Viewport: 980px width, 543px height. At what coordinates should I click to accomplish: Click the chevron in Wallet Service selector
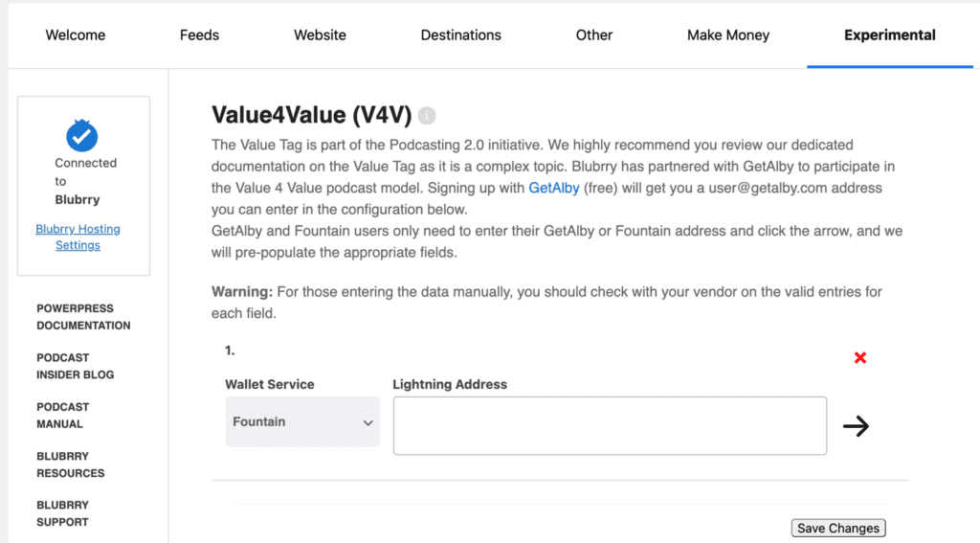click(368, 423)
